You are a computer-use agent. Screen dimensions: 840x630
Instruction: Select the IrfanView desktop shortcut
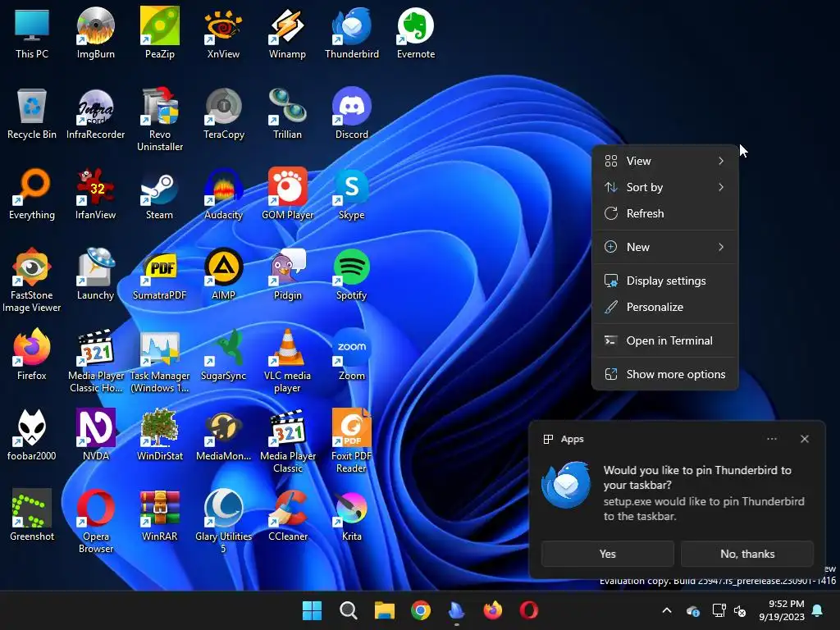coord(95,194)
